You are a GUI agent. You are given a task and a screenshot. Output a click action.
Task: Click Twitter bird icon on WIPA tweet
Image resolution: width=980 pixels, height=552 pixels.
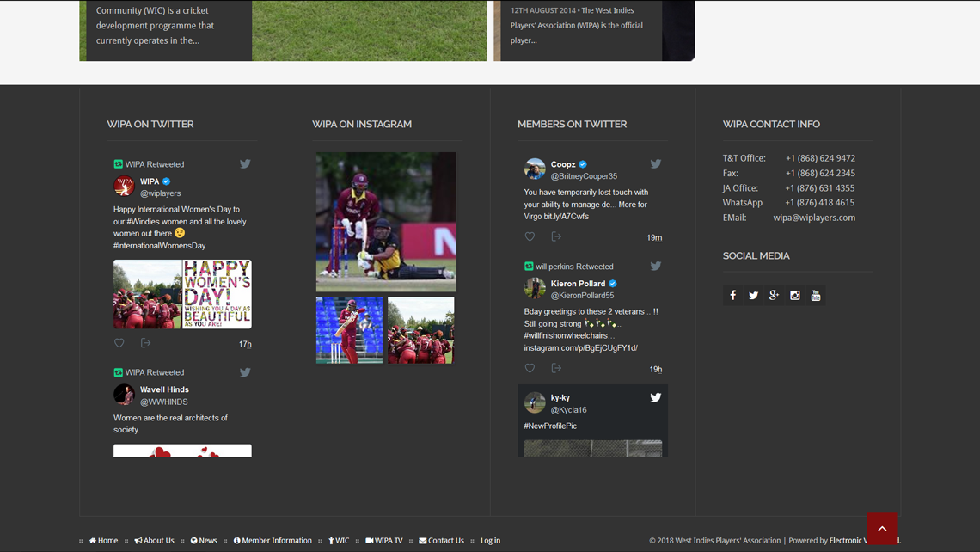coord(245,163)
